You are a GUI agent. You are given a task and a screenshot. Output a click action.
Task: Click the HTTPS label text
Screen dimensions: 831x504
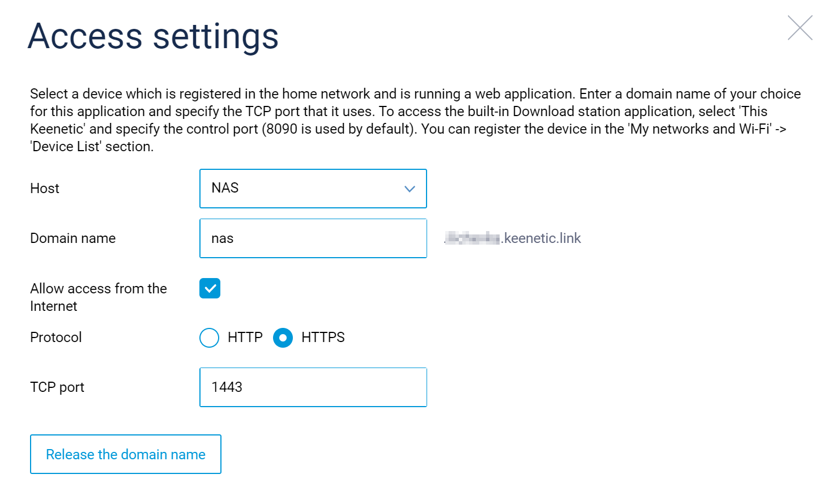(x=323, y=338)
